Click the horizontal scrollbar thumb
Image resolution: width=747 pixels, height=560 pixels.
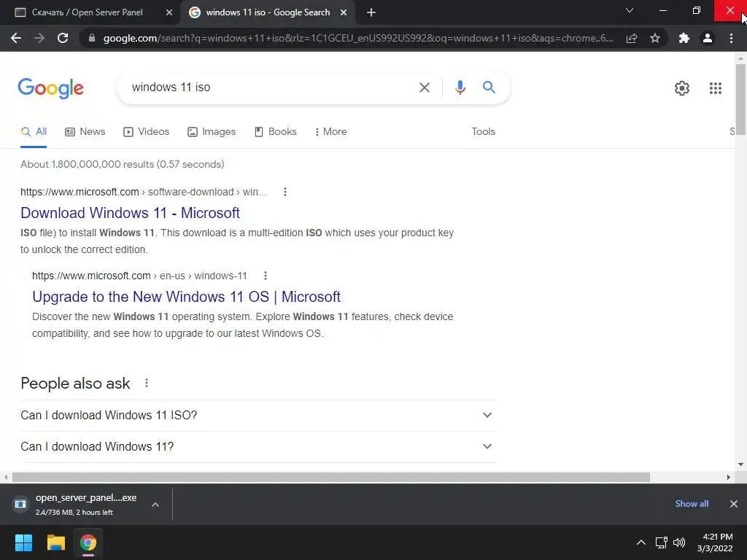click(331, 477)
